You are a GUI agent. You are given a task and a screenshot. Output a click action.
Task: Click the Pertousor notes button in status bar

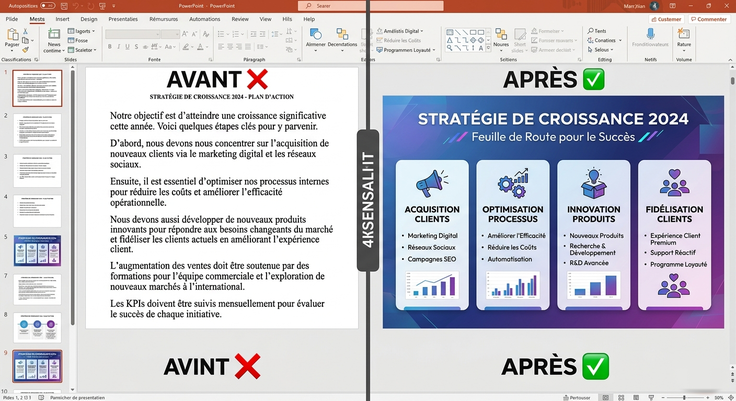(x=576, y=397)
